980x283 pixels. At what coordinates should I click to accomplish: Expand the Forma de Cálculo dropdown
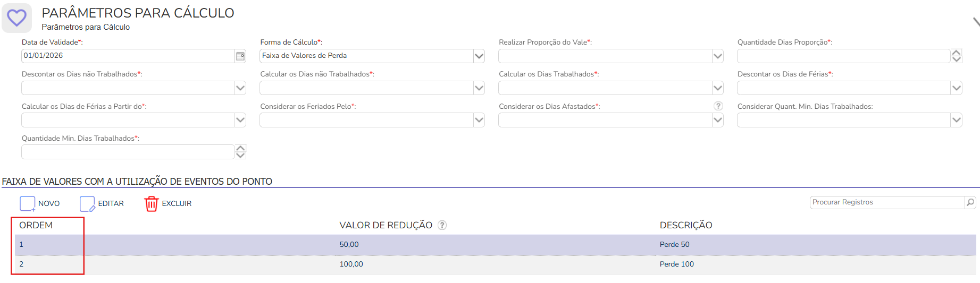point(479,56)
